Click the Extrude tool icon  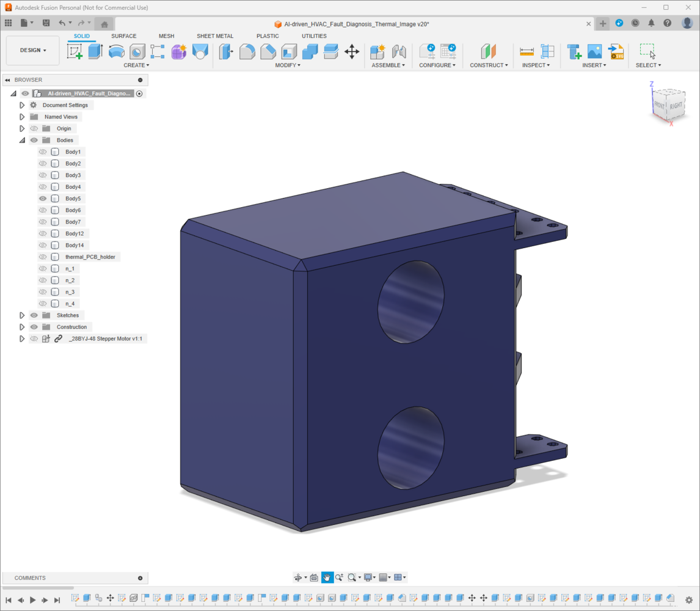click(95, 52)
